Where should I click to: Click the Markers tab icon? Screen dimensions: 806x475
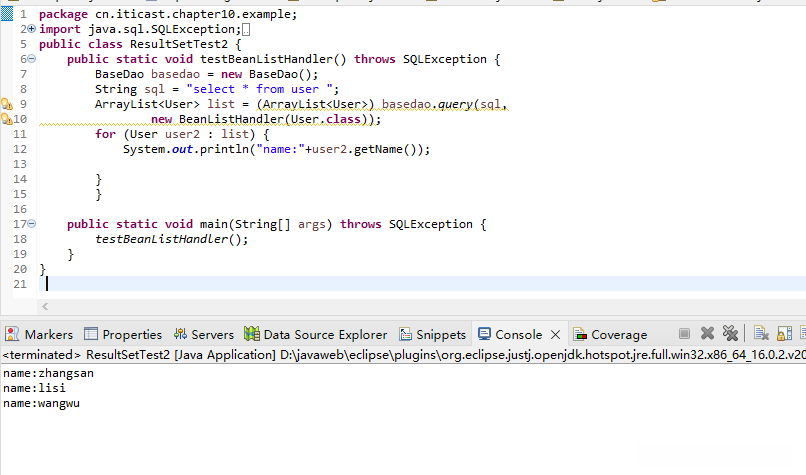point(12,334)
